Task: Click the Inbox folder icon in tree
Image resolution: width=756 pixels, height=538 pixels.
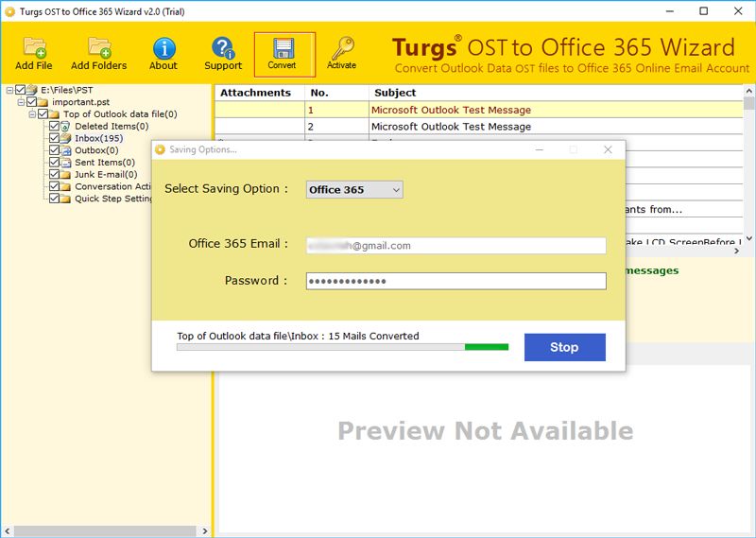Action: (65, 138)
